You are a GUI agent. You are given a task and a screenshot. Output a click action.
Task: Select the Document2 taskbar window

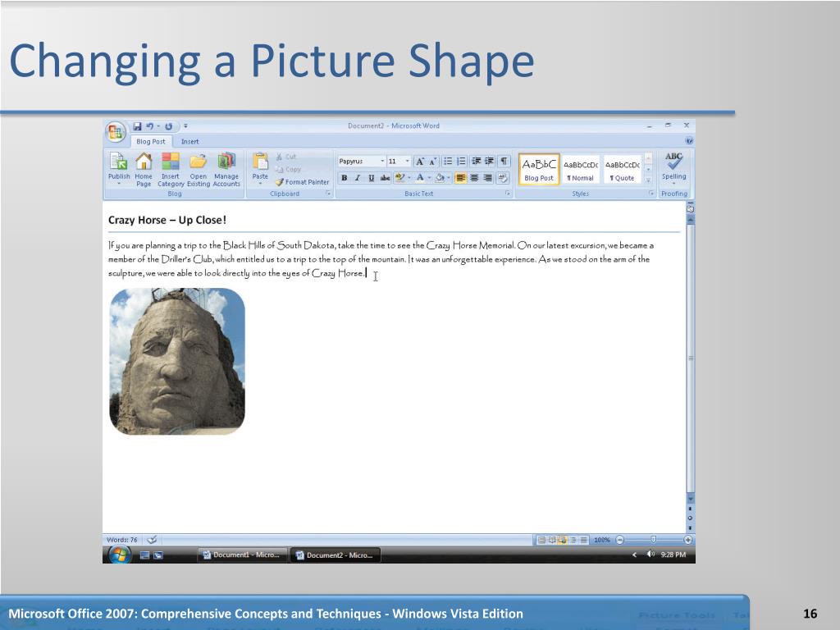click(336, 555)
